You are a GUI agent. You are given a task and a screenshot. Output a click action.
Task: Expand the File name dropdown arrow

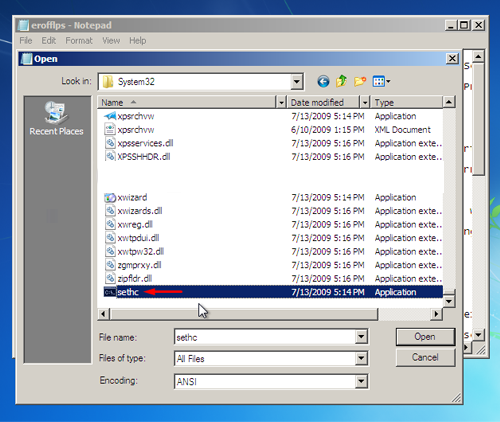(x=361, y=337)
